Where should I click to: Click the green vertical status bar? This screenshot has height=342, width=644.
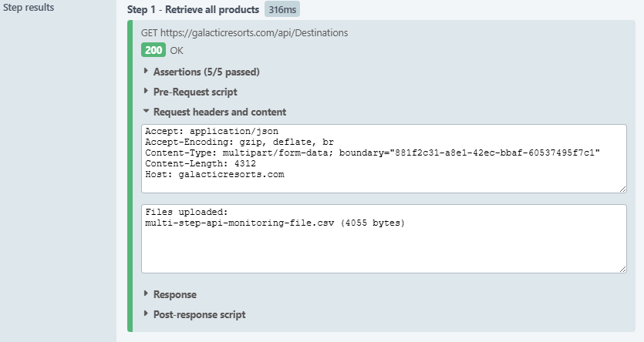[130, 177]
